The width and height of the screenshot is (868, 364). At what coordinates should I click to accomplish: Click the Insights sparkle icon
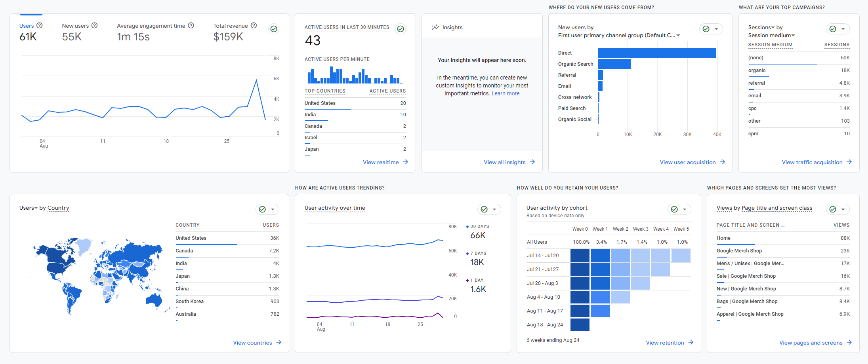435,27
